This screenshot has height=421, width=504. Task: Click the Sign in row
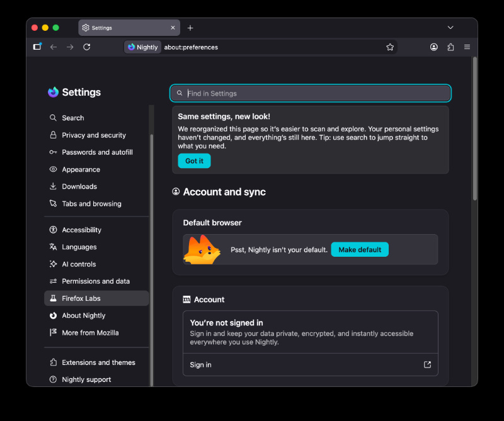coord(311,365)
